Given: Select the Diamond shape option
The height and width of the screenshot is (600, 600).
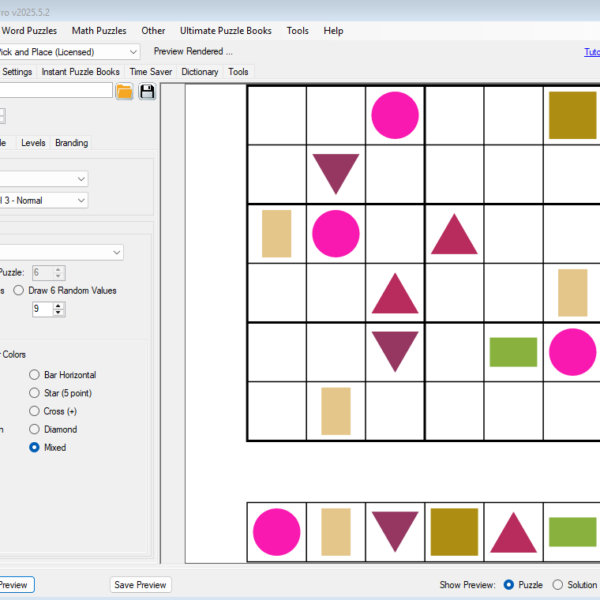Looking at the screenshot, I should coord(53,429).
